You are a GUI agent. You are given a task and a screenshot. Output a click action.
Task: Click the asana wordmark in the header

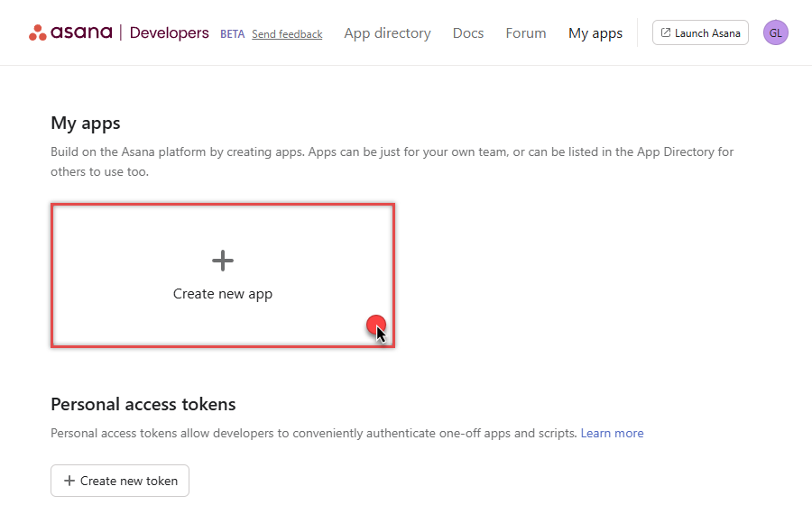coord(81,32)
